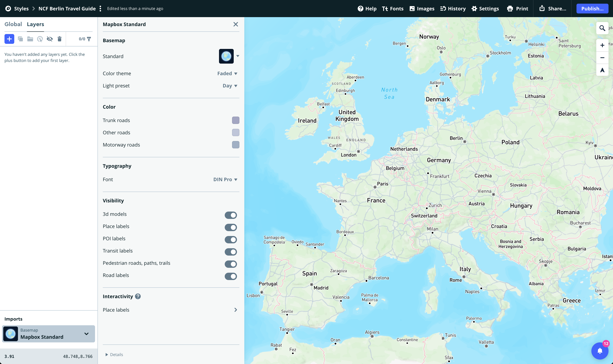Toggle Pedestrian roads, paths, trails switch
Image resolution: width=613 pixels, height=364 pixels.
pyautogui.click(x=231, y=264)
